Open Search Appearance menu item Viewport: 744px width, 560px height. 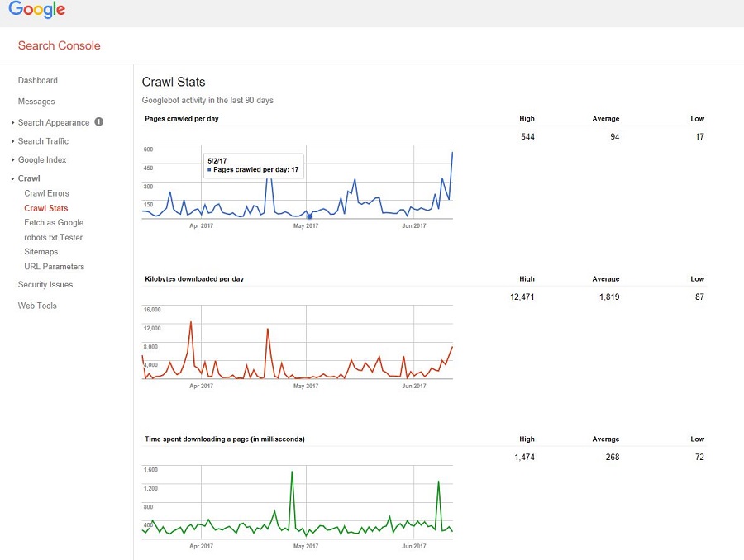(54, 122)
